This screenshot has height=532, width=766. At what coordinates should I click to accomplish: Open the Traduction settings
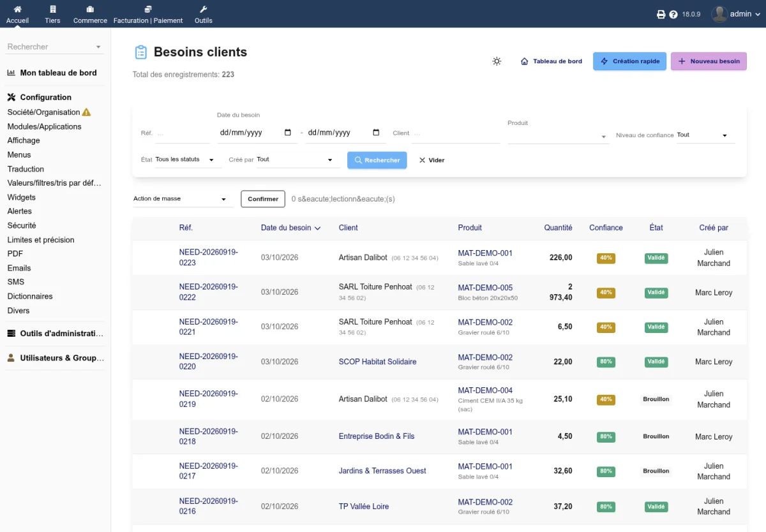pyautogui.click(x=26, y=169)
